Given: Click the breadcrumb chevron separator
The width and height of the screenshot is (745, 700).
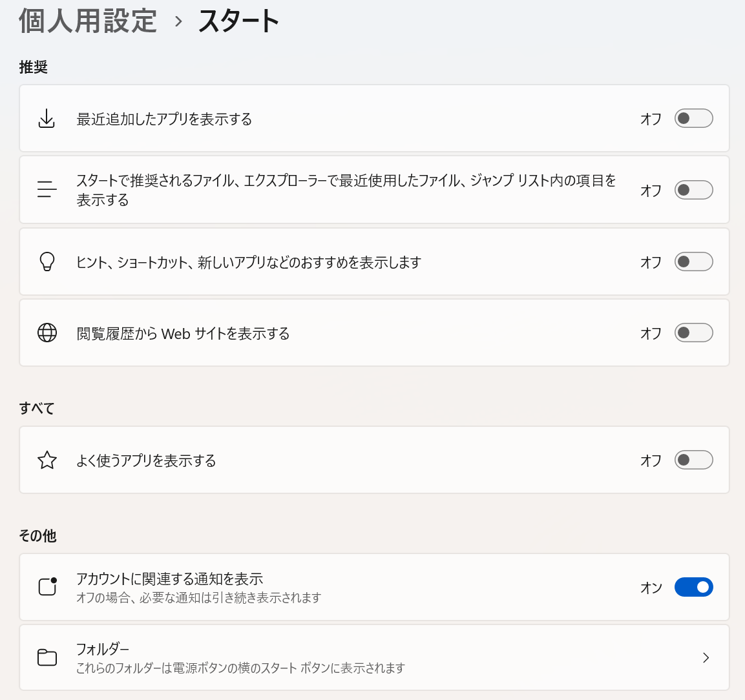Looking at the screenshot, I should pyautogui.click(x=178, y=21).
